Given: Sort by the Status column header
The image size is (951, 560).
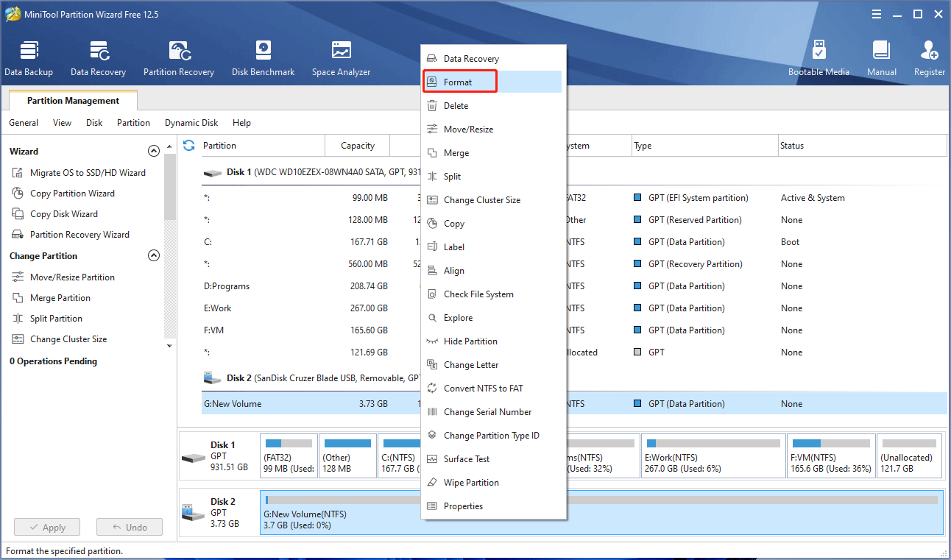Looking at the screenshot, I should pyautogui.click(x=862, y=146).
